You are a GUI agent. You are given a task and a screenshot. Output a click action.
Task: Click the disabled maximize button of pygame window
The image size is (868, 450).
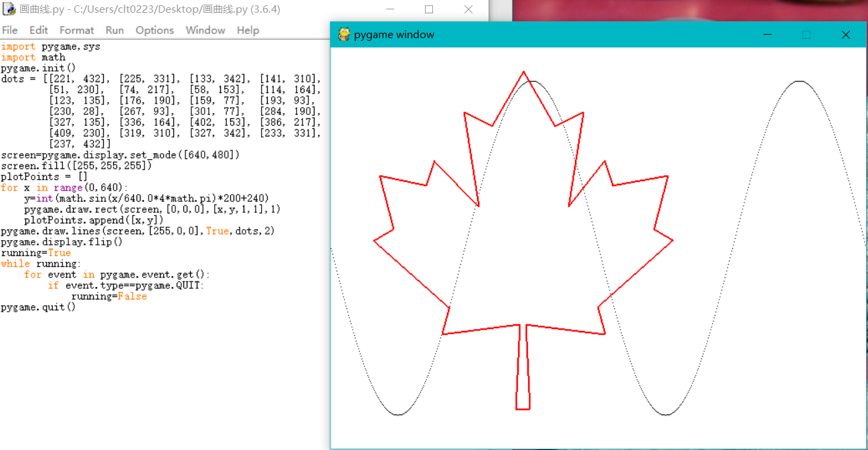click(806, 35)
